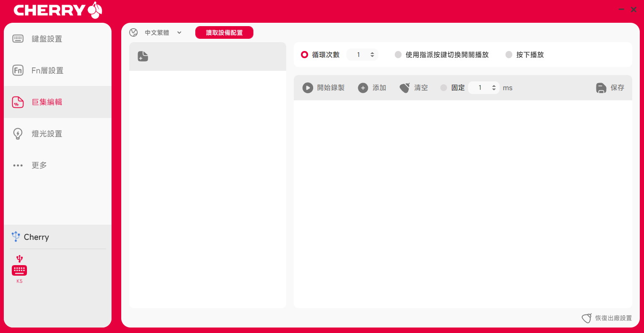Click the 循環次數 count stepper arrows
This screenshot has width=644, height=333.
[x=372, y=54]
